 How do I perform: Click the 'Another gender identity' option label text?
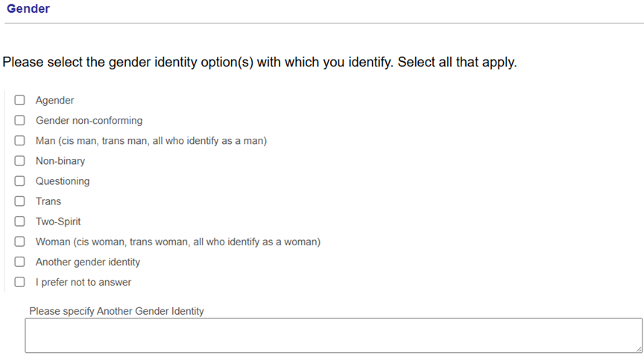[x=88, y=262]
